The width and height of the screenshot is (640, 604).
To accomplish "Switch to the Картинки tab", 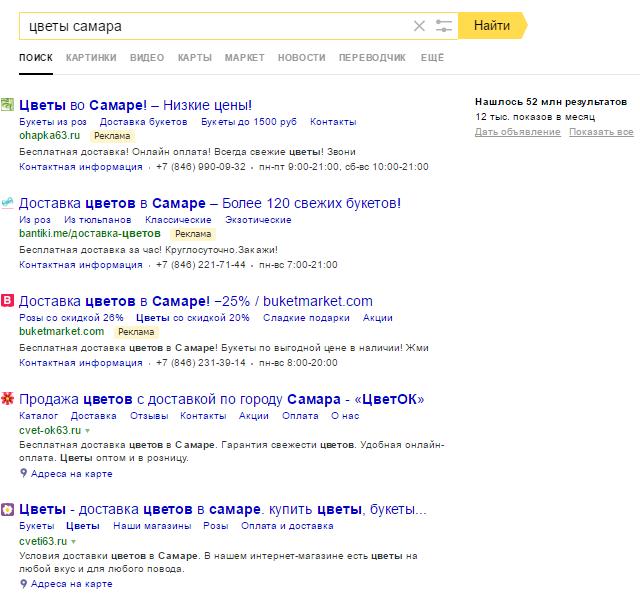I will pos(91,58).
